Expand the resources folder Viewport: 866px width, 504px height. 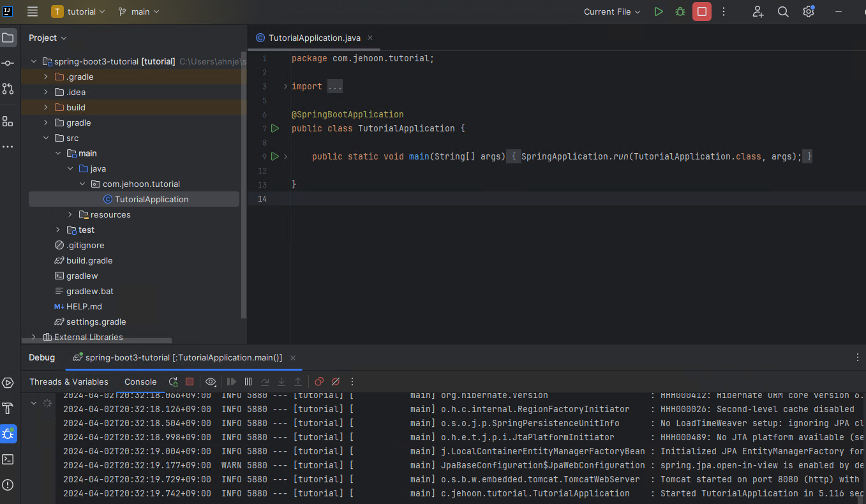pos(70,214)
